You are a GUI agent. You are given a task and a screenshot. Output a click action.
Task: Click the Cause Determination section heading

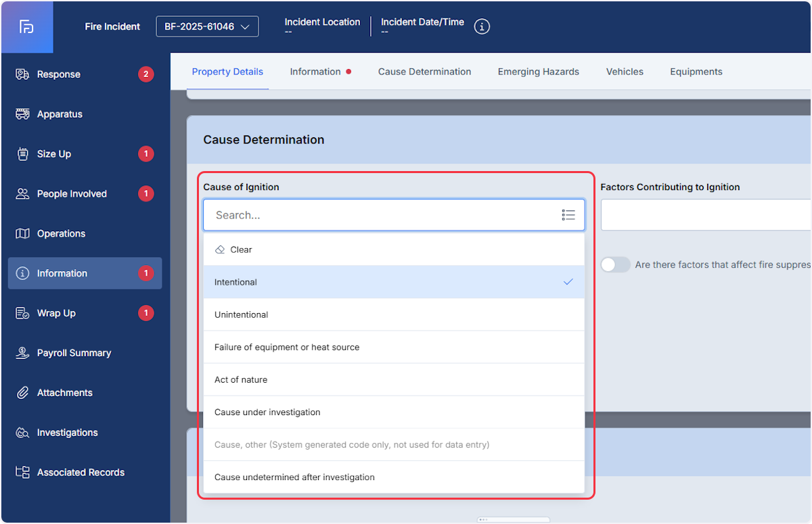[264, 140]
